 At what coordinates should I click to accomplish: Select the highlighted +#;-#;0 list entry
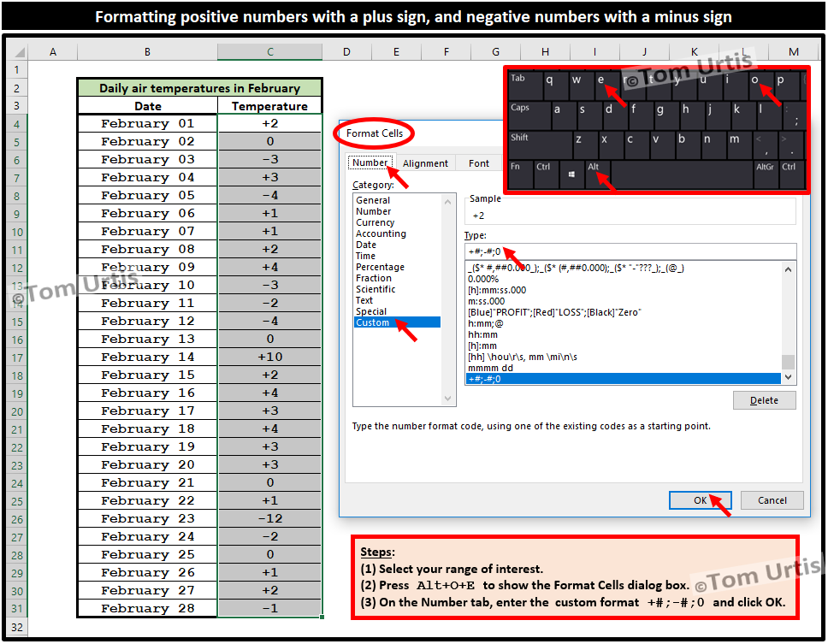click(x=623, y=379)
